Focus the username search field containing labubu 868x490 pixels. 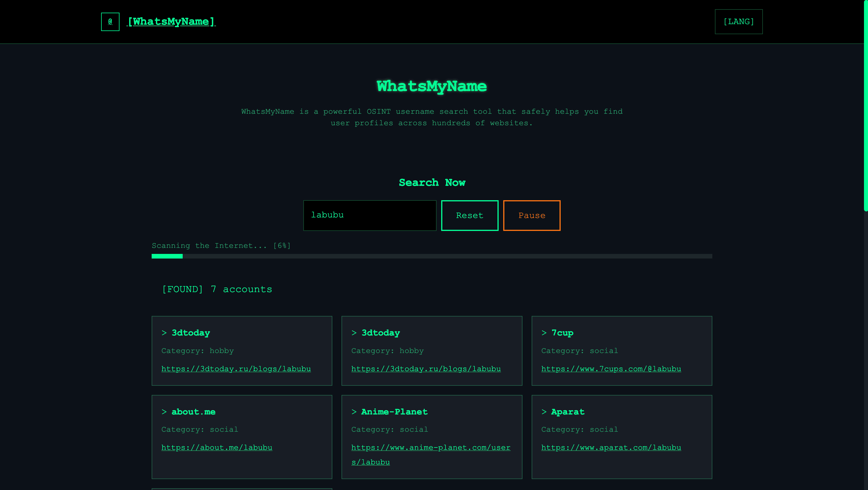[x=370, y=215]
